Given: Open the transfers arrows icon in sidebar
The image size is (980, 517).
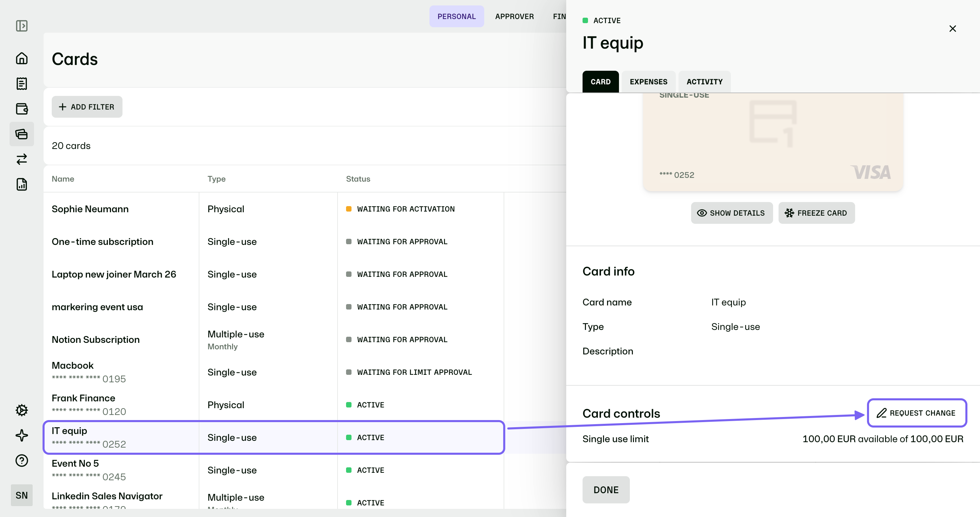Looking at the screenshot, I should 22,159.
